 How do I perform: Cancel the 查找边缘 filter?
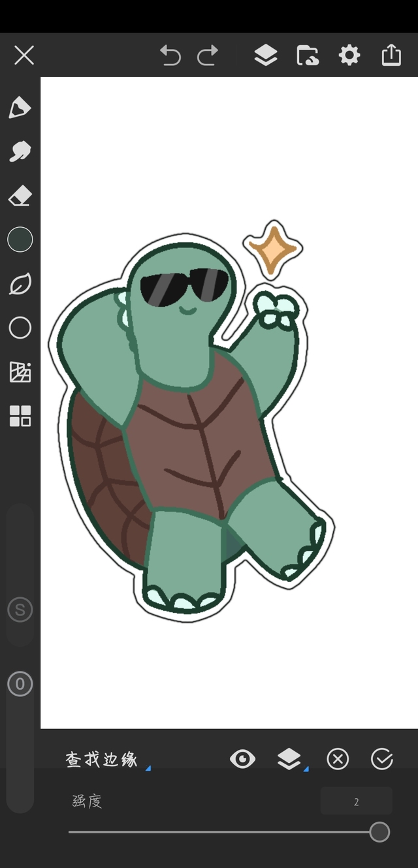(x=338, y=759)
